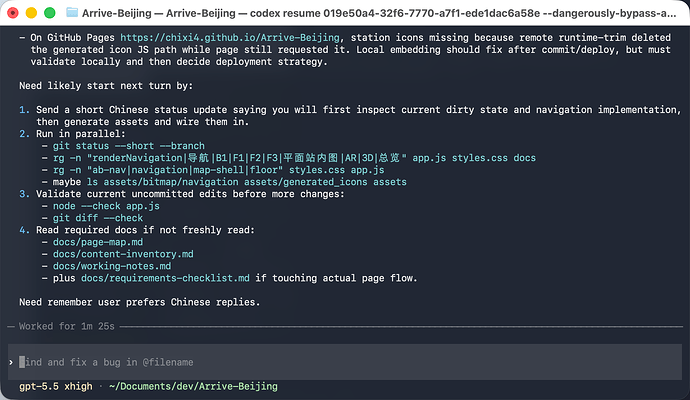
Task: Open the chixi4.github.io/Arrive-Beijing link
Action: click(230, 38)
